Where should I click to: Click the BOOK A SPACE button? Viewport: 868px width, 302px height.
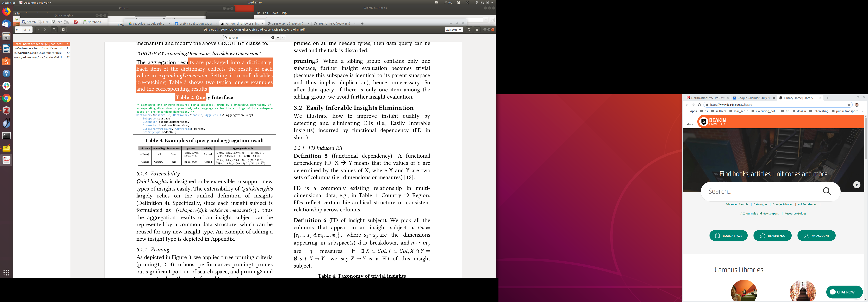click(728, 236)
